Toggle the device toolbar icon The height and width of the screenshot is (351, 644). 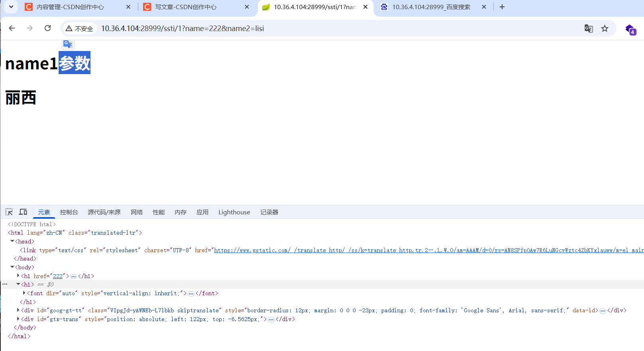[x=23, y=212]
